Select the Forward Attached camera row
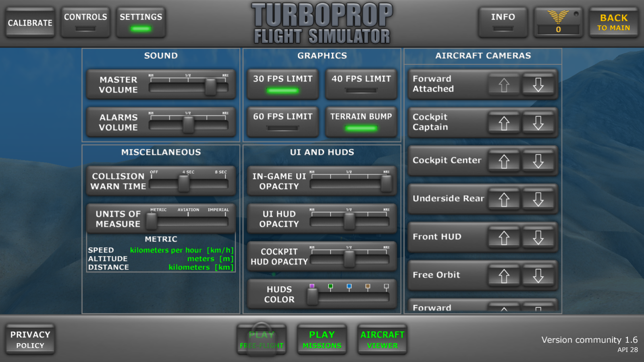The height and width of the screenshot is (362, 644). tap(483, 84)
